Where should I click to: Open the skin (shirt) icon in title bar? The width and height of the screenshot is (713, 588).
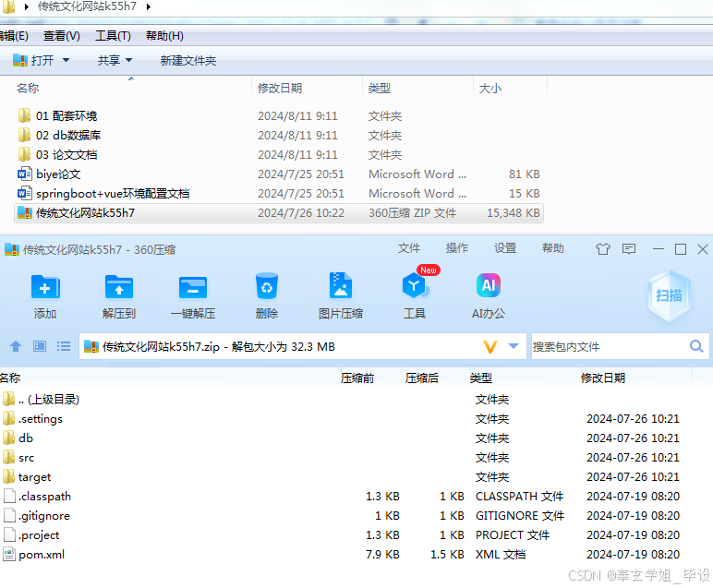click(x=603, y=249)
